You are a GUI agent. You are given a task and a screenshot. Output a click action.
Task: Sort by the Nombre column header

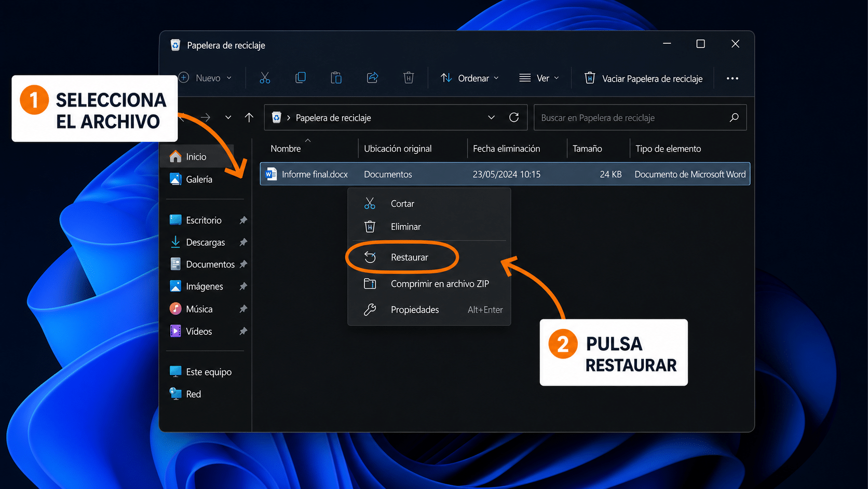pos(286,149)
